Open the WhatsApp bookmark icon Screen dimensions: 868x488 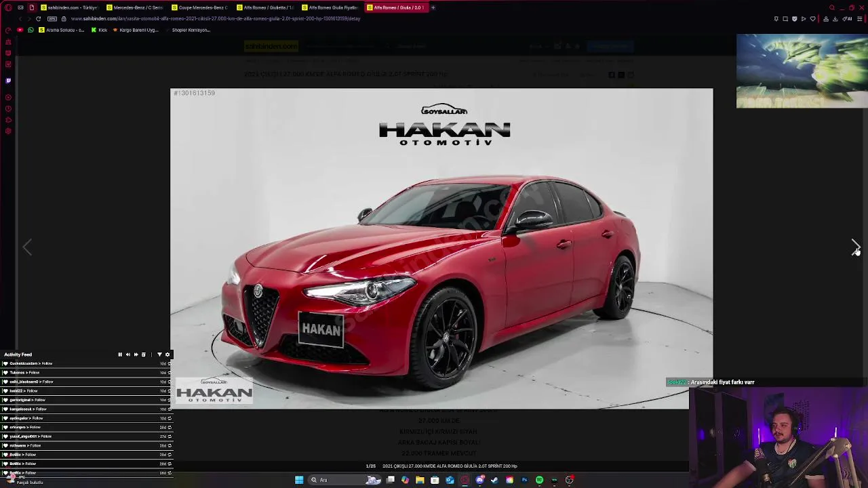coord(31,30)
